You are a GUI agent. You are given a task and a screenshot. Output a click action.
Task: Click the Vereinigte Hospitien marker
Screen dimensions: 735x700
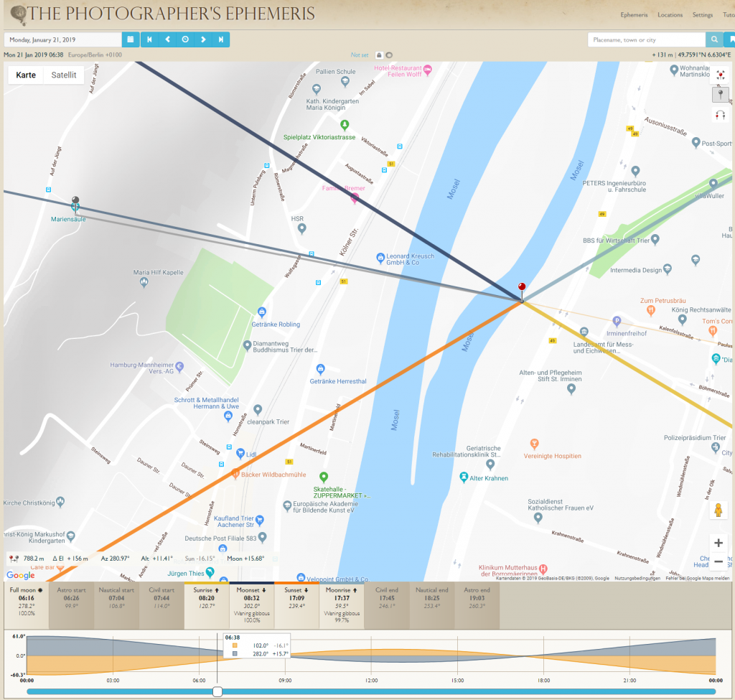[534, 444]
